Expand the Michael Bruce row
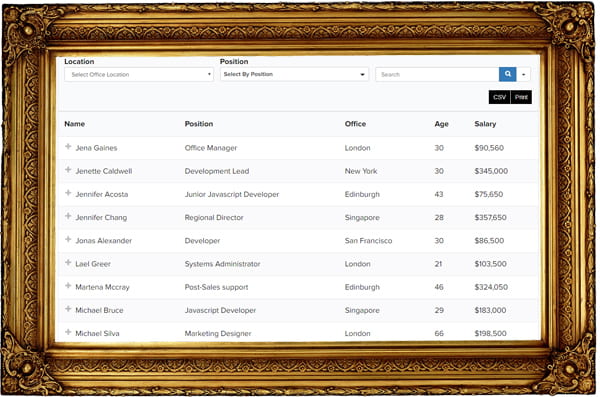This screenshot has height=397, width=600. click(x=68, y=309)
